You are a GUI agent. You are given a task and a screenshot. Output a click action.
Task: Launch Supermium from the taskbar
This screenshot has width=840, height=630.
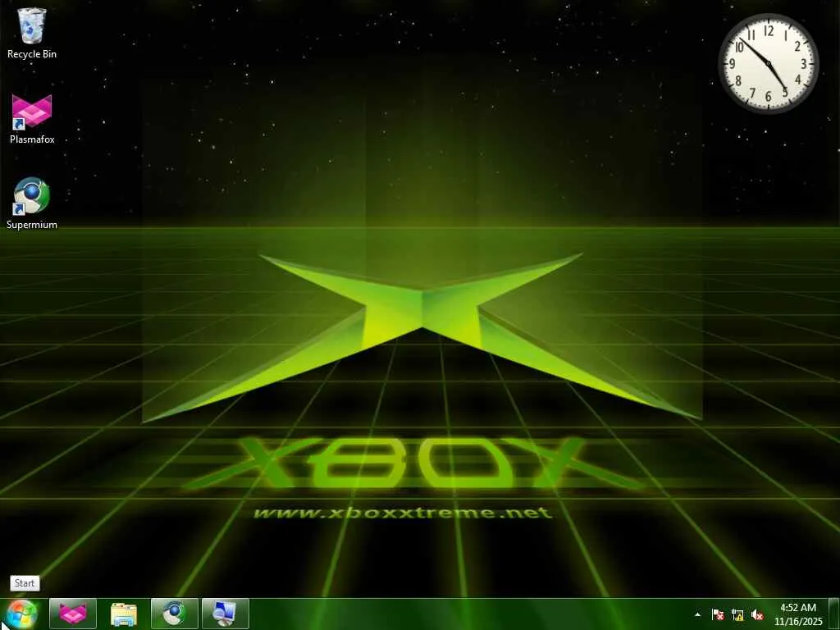pos(175,614)
